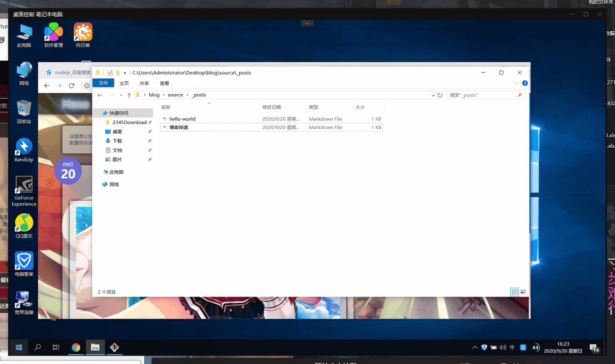Click source in the breadcrumb path
This screenshot has width=615, height=364.
tap(175, 95)
